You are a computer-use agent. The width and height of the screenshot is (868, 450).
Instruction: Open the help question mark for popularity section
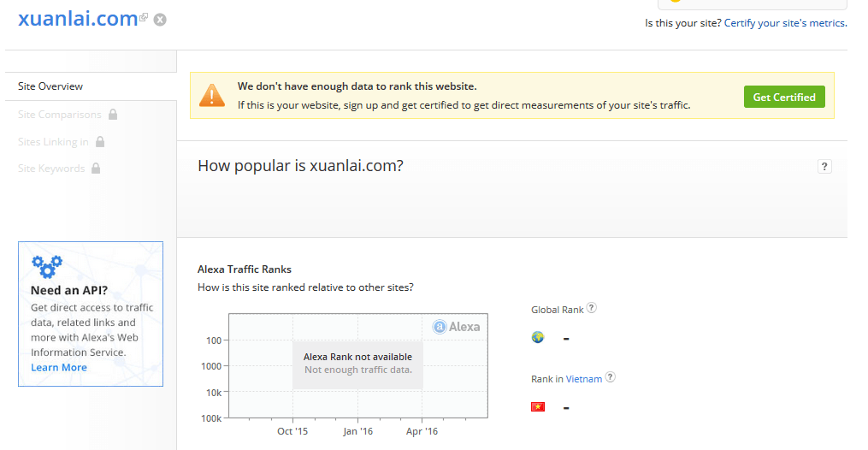[824, 167]
